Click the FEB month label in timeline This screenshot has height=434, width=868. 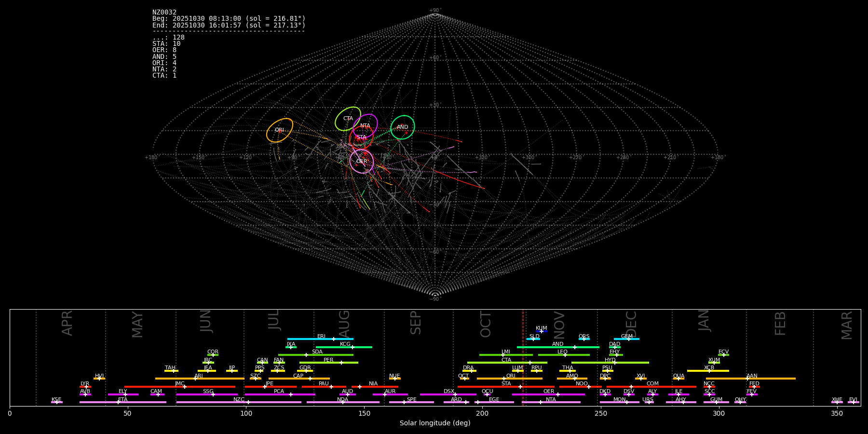pyautogui.click(x=780, y=323)
